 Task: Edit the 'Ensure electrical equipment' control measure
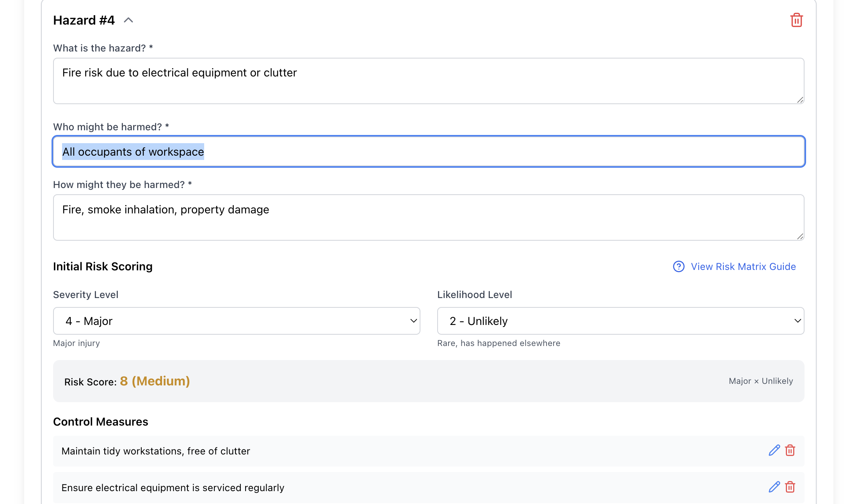(774, 487)
